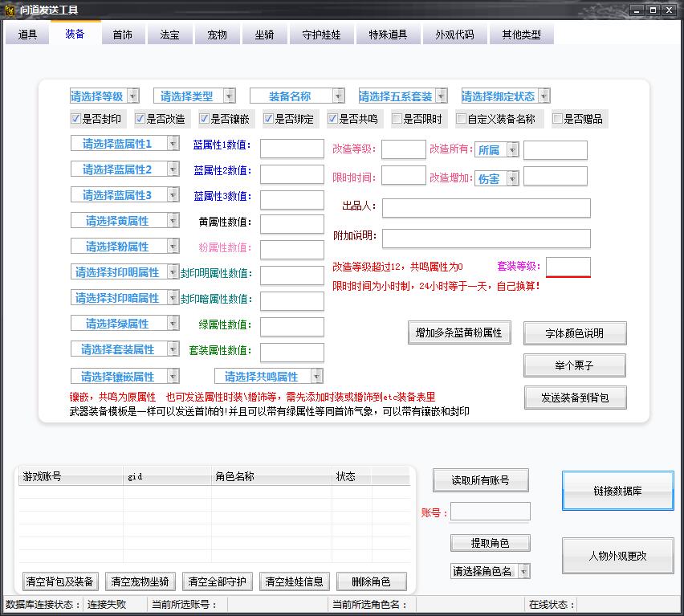Click the 出品人 text field
684x616 pixels.
click(487, 208)
